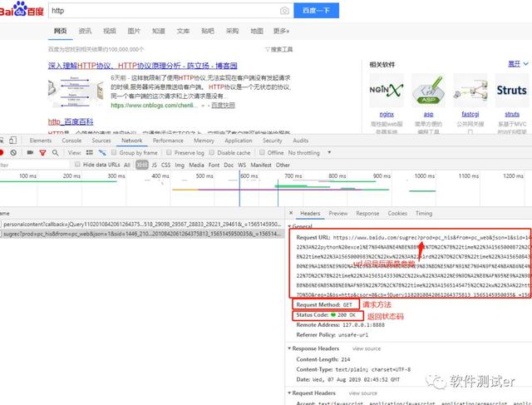Filter requests by XHR type
The image size is (532, 405).
(142, 165)
